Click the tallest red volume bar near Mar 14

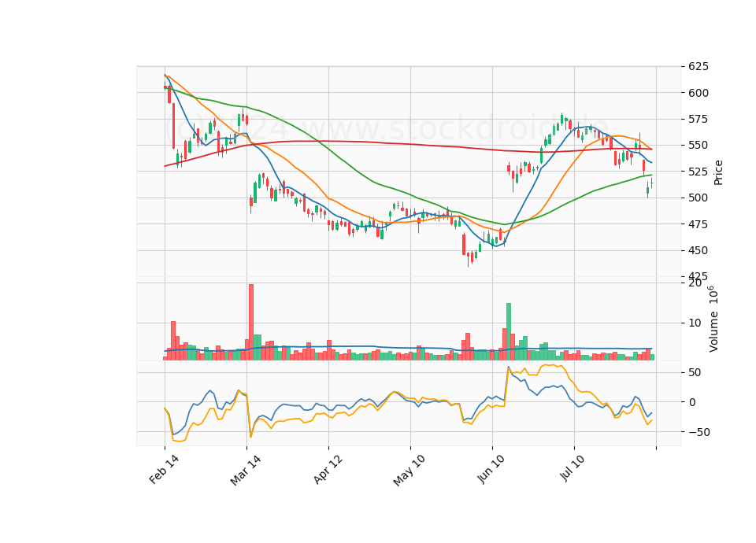click(250, 322)
